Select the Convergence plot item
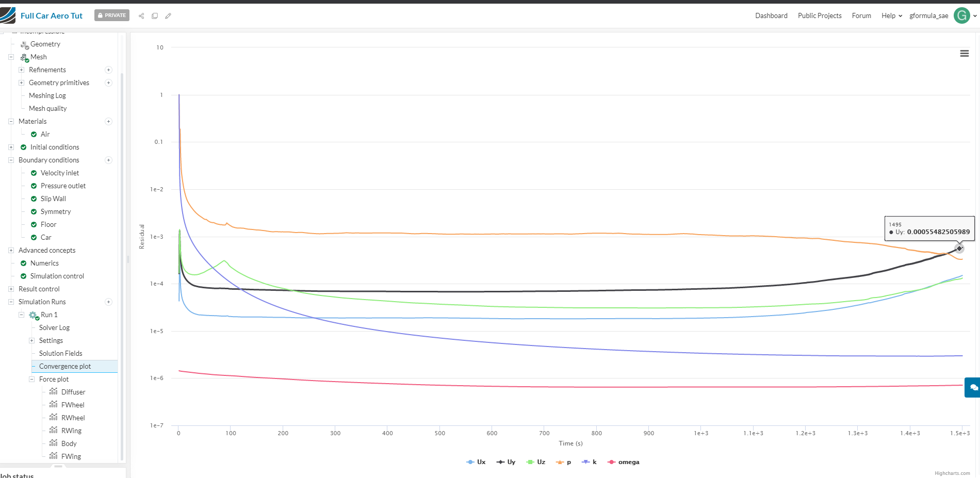980x478 pixels. (x=75, y=367)
